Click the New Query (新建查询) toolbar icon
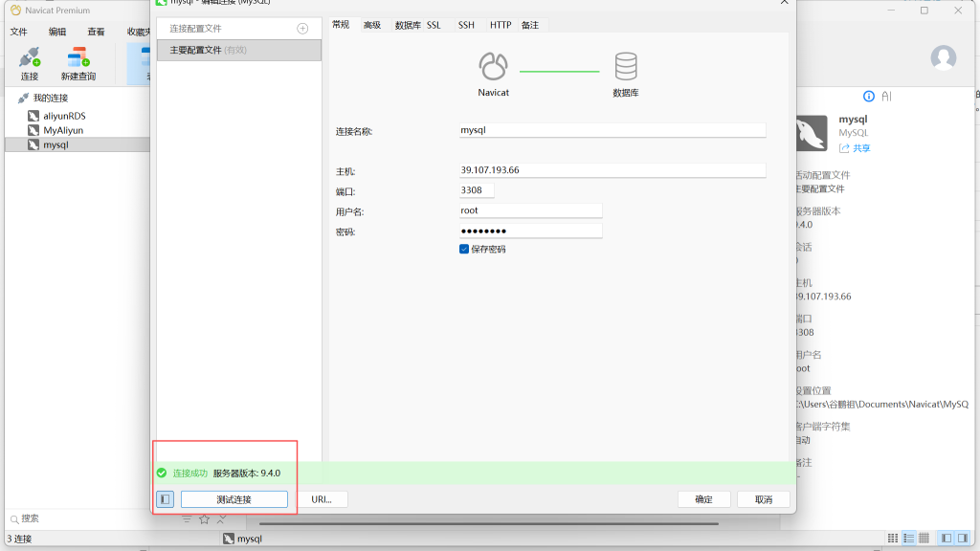 coord(78,63)
